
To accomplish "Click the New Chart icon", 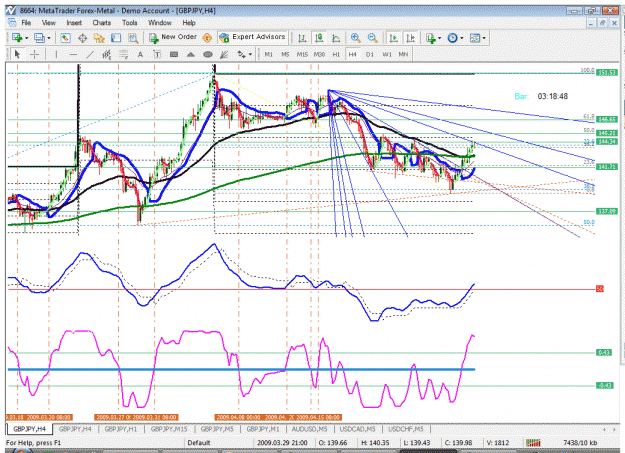I will tap(16, 37).
